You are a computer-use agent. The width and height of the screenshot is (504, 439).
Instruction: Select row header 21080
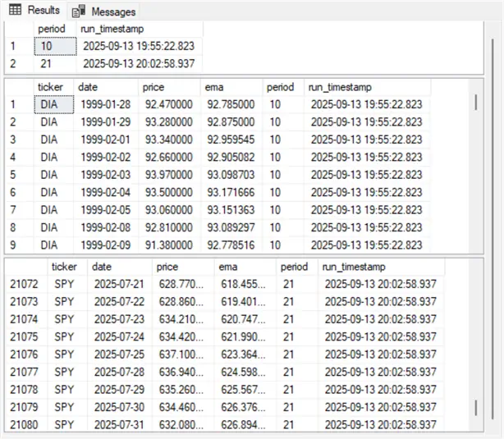26,424
